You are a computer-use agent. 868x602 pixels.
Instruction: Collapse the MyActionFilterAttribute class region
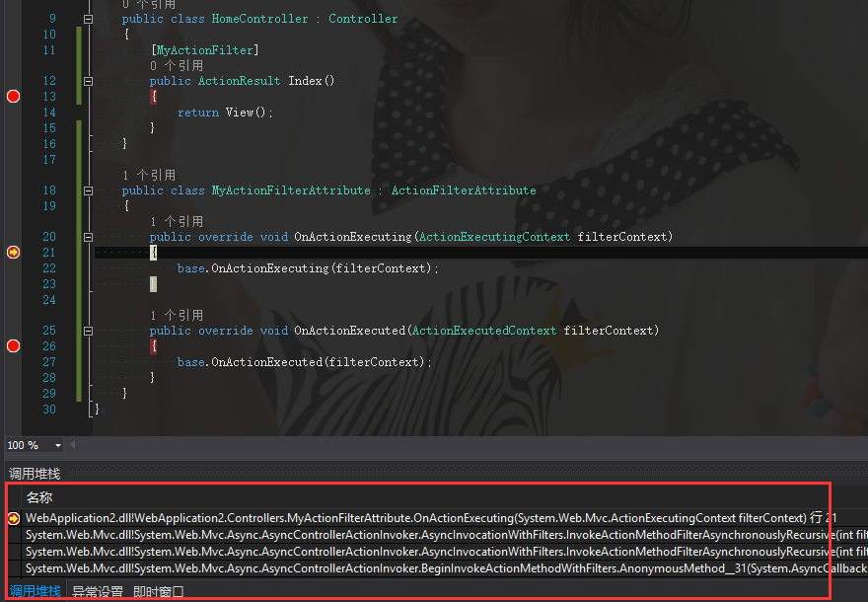pos(88,191)
